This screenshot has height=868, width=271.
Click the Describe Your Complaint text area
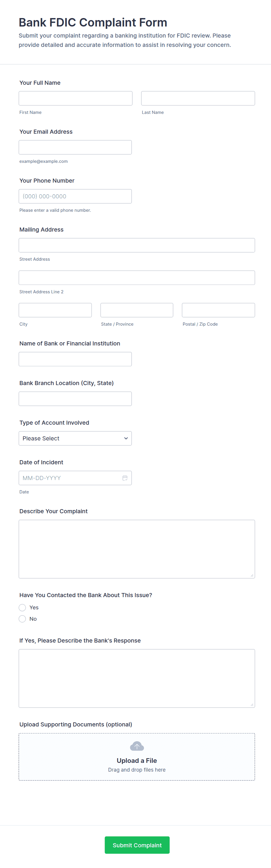coord(136,548)
